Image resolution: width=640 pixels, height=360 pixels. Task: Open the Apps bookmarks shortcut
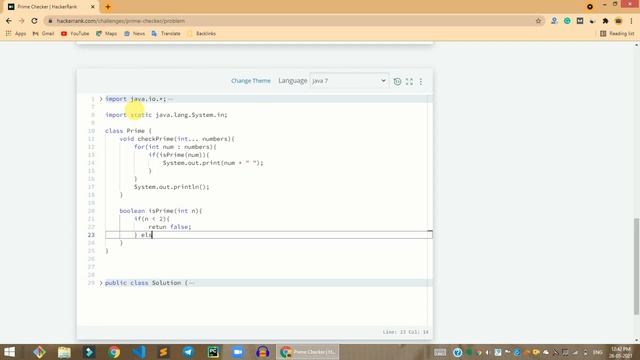click(16, 33)
